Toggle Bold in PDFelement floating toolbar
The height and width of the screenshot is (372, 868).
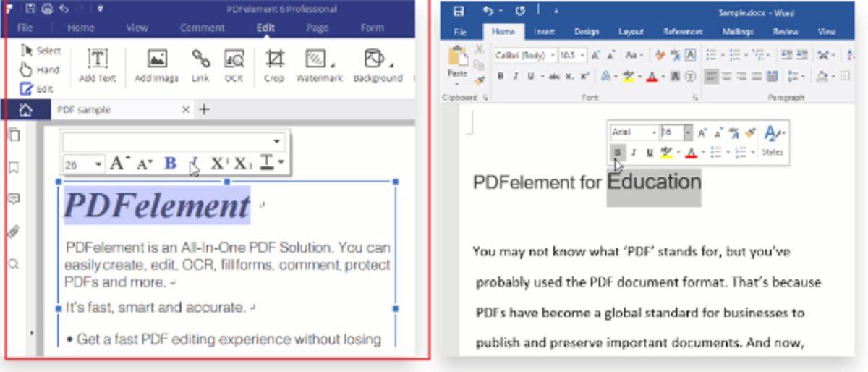(x=170, y=164)
